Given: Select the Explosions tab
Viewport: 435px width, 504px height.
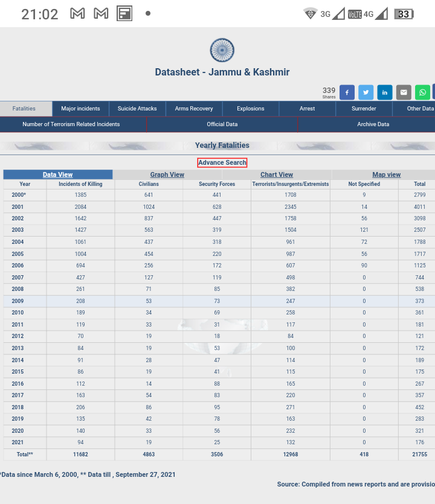Looking at the screenshot, I should (251, 109).
